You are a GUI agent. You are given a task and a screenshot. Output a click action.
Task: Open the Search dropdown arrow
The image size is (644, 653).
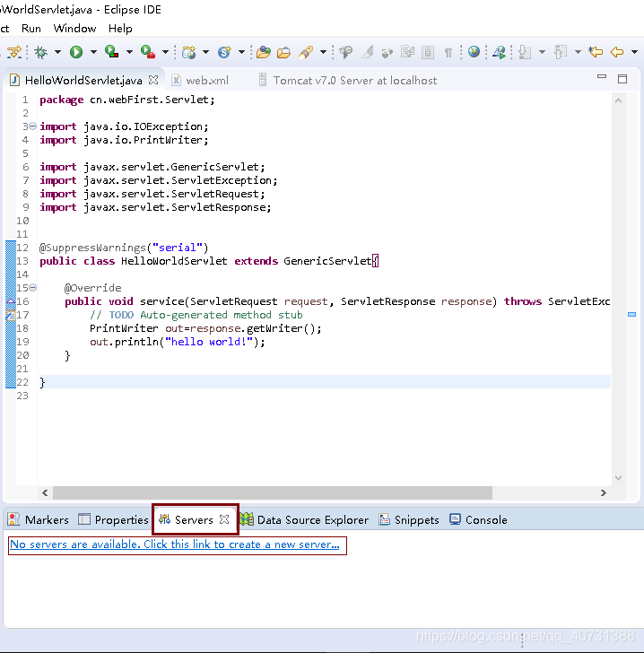323,52
